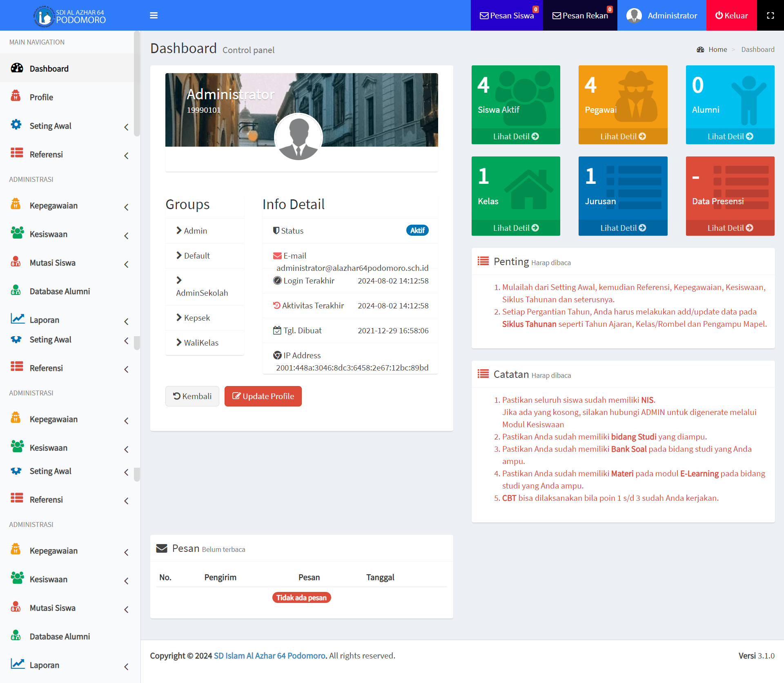Open the Profile menu item

coord(41,97)
